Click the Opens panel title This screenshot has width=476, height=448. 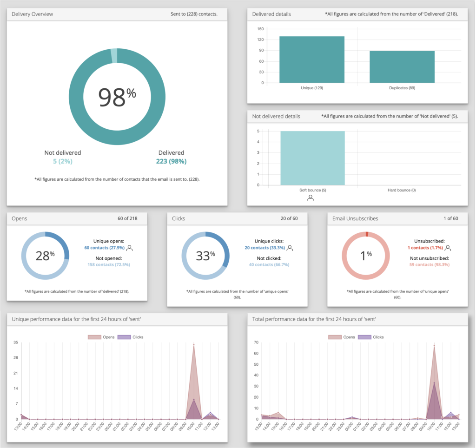click(20, 218)
